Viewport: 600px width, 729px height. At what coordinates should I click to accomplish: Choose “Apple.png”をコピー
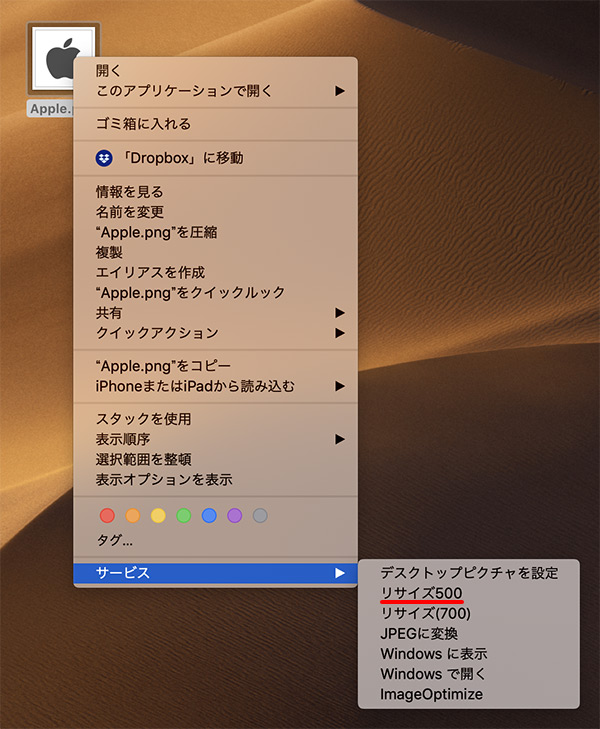coord(215,366)
